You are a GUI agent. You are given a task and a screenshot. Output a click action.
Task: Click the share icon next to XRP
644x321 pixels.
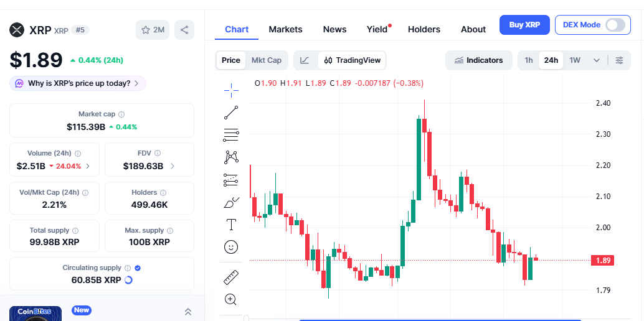pyautogui.click(x=184, y=30)
